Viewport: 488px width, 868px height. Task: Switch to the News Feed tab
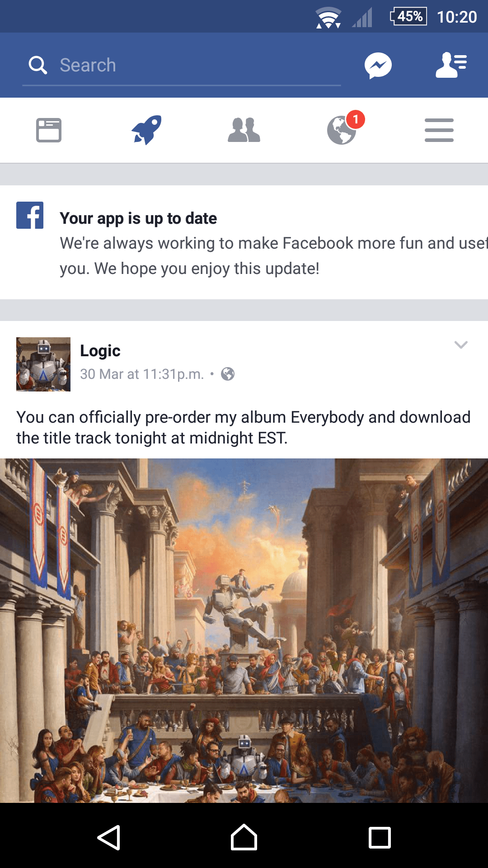coord(49,130)
